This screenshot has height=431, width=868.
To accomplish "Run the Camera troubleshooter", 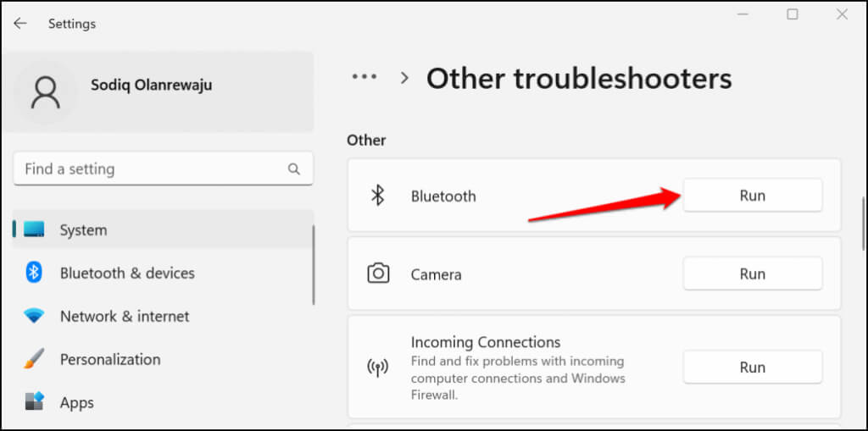I will point(752,274).
